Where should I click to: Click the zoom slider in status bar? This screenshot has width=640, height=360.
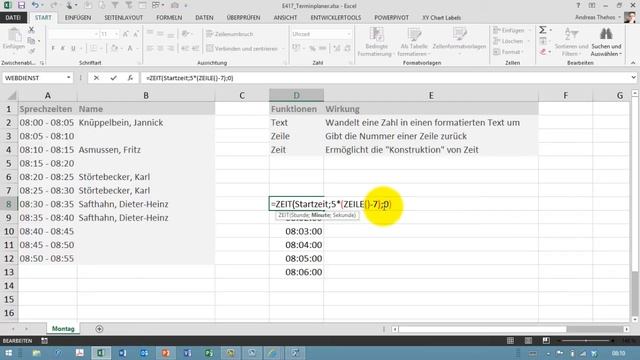pyautogui.click(x=586, y=341)
